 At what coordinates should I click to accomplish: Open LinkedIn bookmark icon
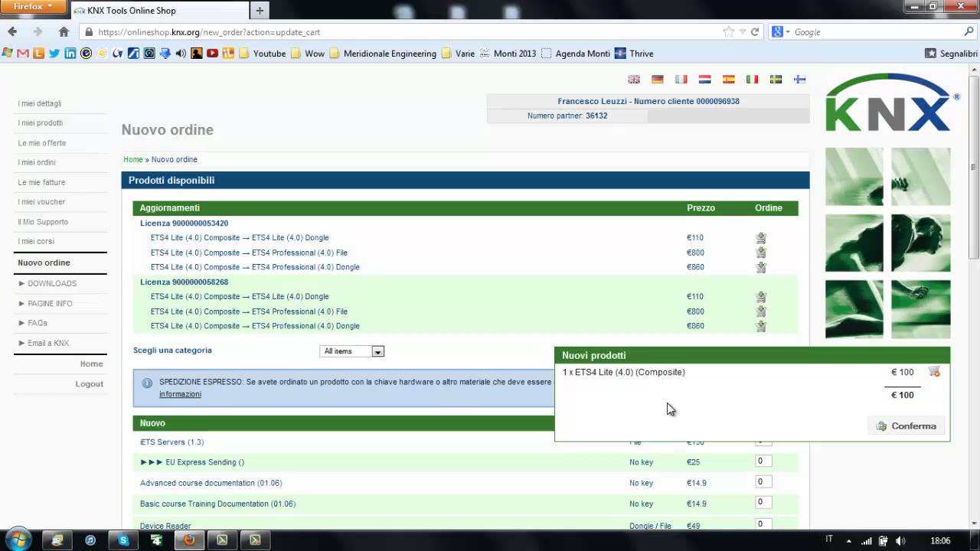coord(70,54)
